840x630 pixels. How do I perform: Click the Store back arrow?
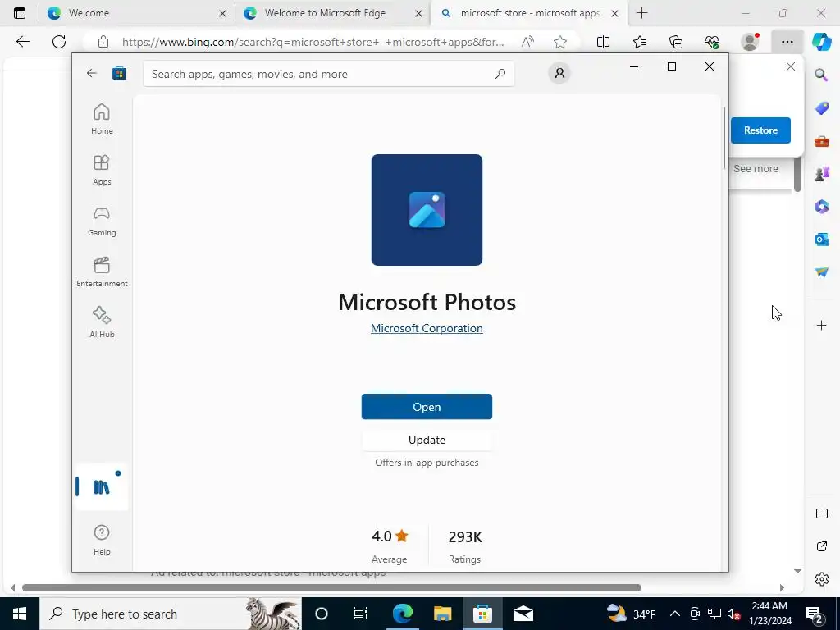[x=92, y=73]
